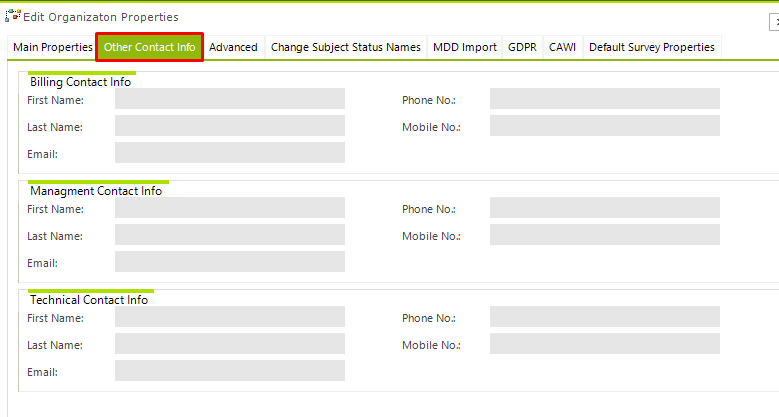Select the Other Contact Info tab
The height and width of the screenshot is (417, 779).
click(150, 47)
